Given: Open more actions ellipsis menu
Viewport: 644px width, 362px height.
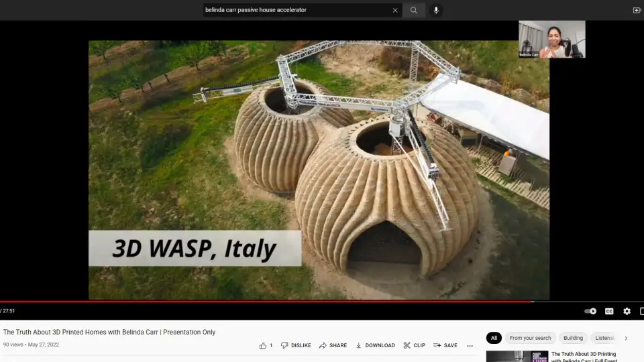Looking at the screenshot, I should 470,345.
